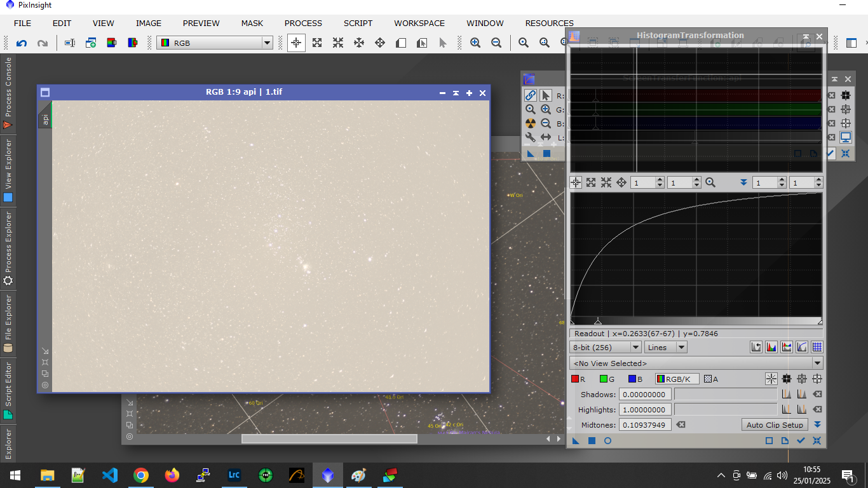Click the horizontal scrollbar of the background image window

click(329, 438)
